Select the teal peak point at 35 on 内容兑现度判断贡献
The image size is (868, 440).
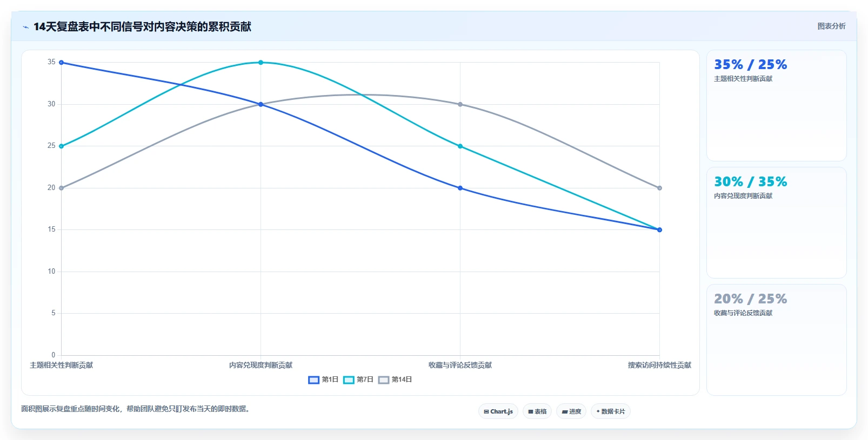tap(261, 63)
